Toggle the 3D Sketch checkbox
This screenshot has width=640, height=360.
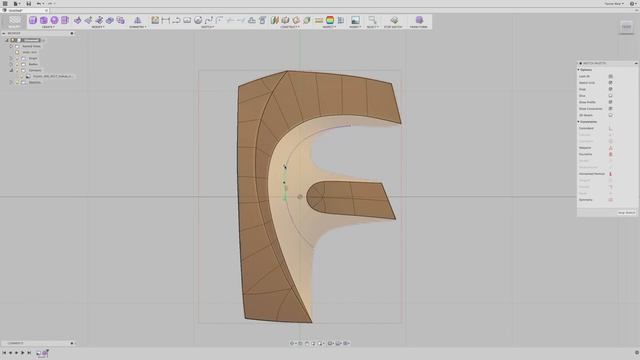(611, 115)
